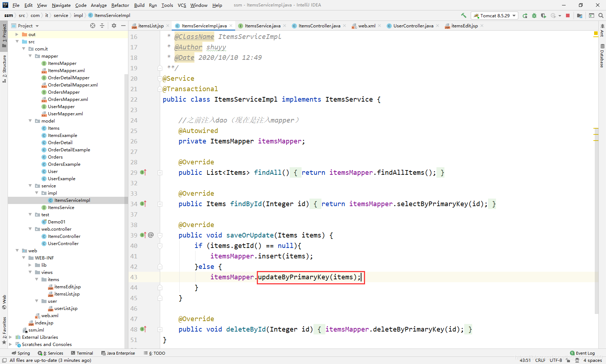Click the implements gutter icon on line 34
Screen dimensions: 606x364
143,204
